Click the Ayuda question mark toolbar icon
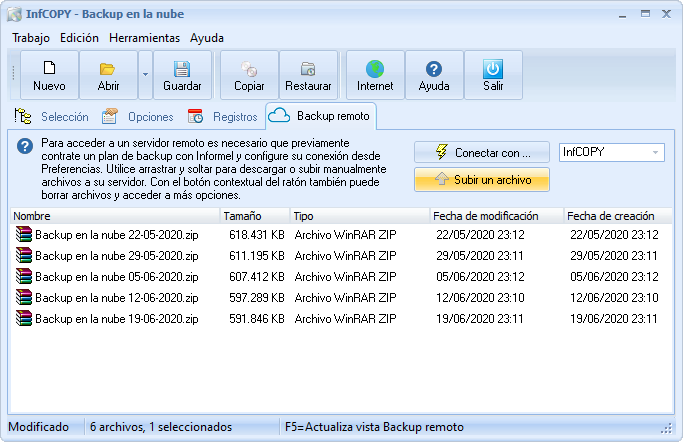The height and width of the screenshot is (442, 683). click(434, 69)
